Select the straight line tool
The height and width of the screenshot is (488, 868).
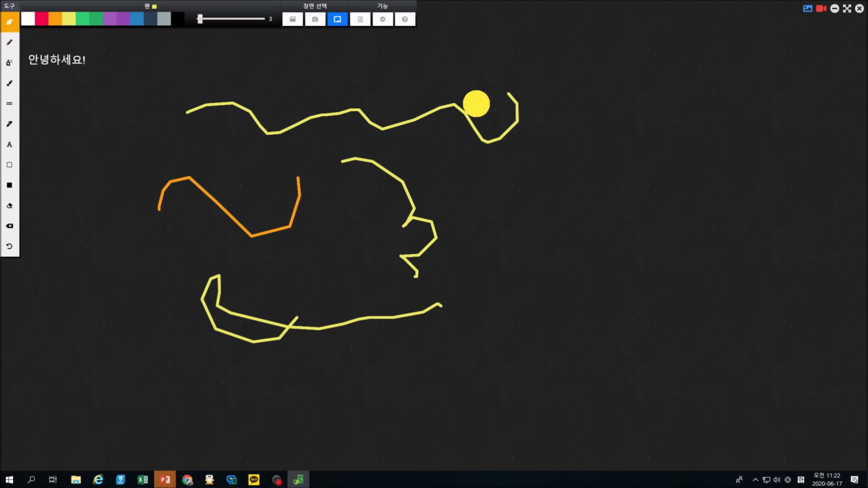[10, 104]
